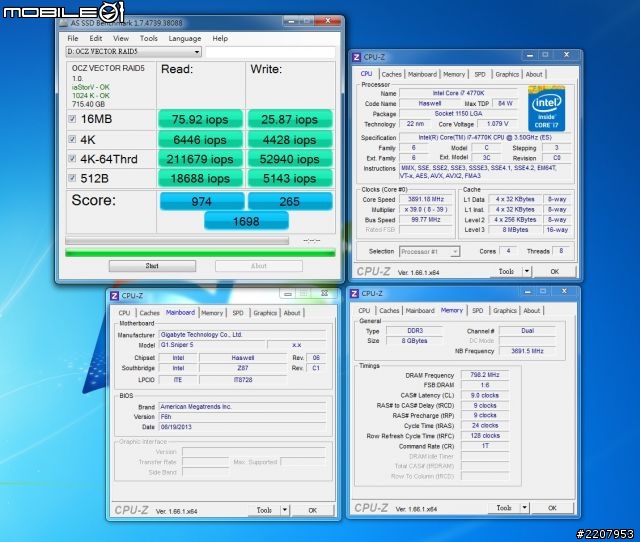Click the 52940 iops write result
The height and width of the screenshot is (542, 640).
[290, 159]
